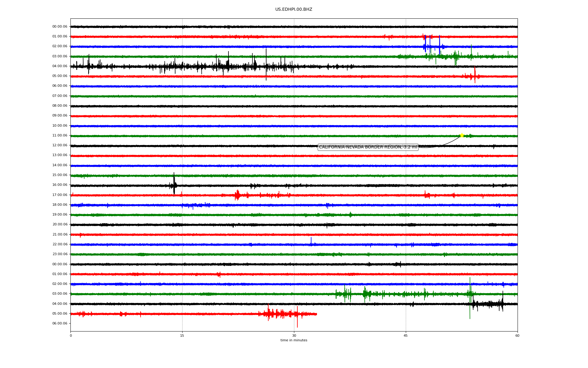Click the blue spike on 22:00:06 trace
This screenshot has height=368, width=588.
coord(311,241)
